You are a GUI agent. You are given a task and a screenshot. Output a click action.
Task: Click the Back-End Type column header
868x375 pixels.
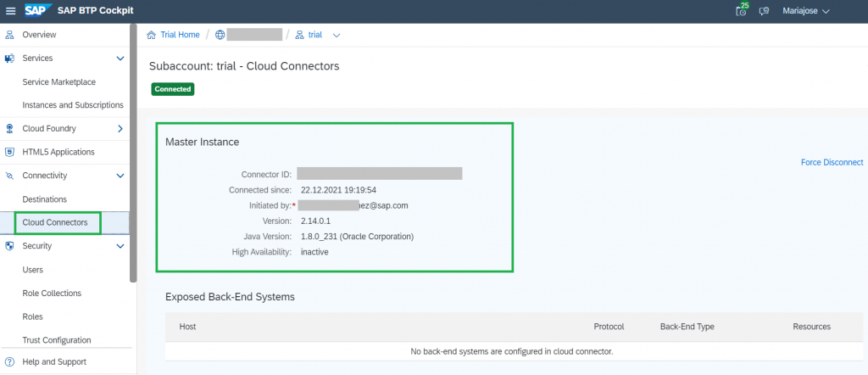coord(687,327)
